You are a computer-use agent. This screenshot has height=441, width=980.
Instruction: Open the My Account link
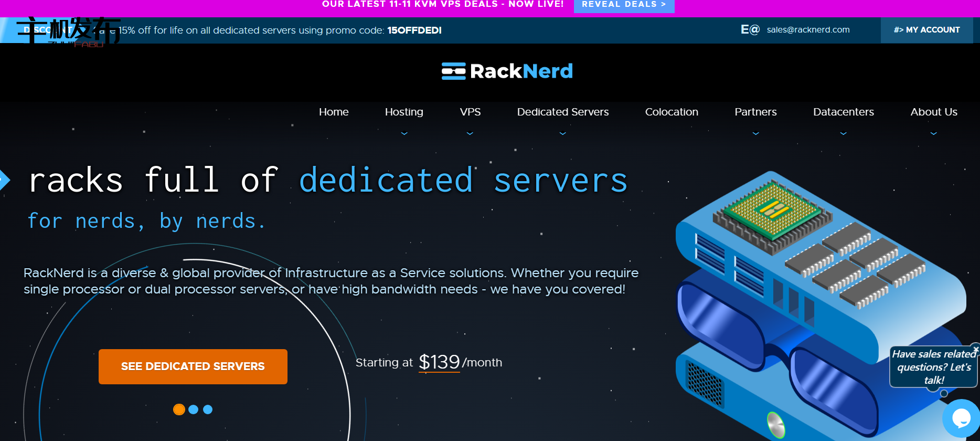tap(926, 30)
